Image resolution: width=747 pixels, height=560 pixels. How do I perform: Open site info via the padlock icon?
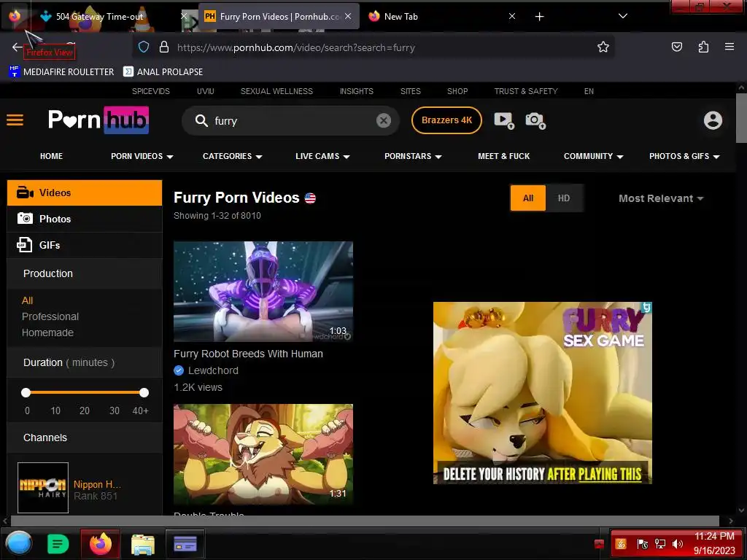164,47
